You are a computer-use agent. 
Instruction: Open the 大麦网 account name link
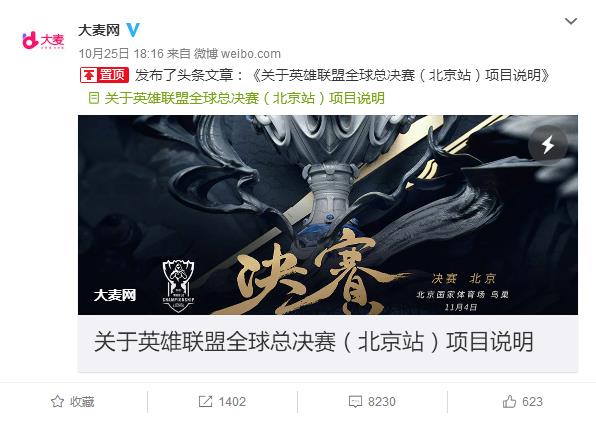tap(99, 30)
